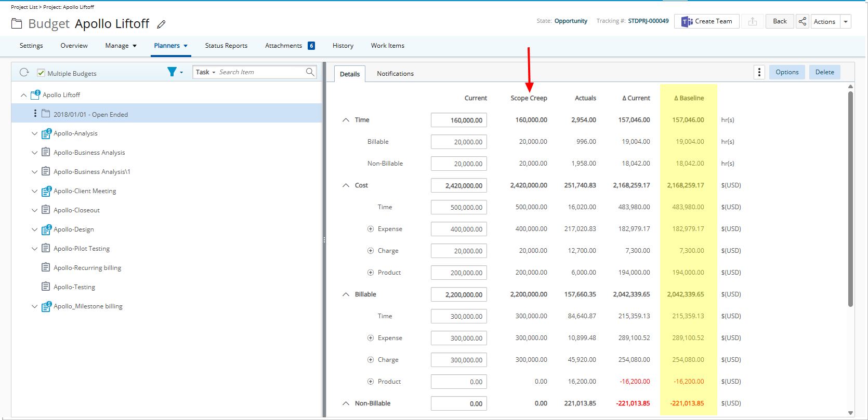
Task: Click the Apollo_Milestone billing task icon
Action: (46, 306)
